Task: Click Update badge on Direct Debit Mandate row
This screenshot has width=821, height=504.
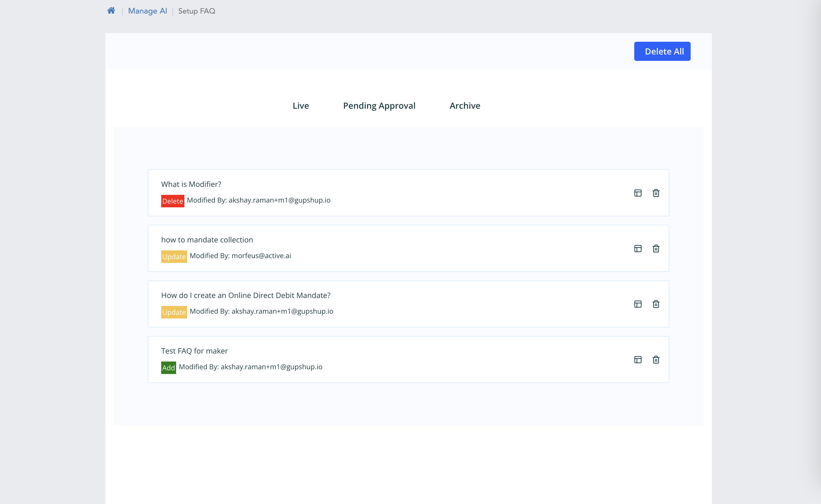Action: 174,312
